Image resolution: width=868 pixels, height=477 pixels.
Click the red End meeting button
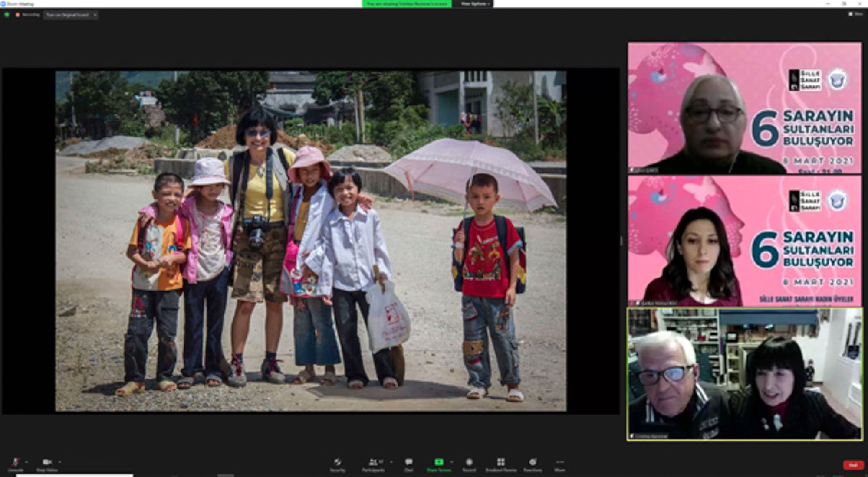coord(852,465)
